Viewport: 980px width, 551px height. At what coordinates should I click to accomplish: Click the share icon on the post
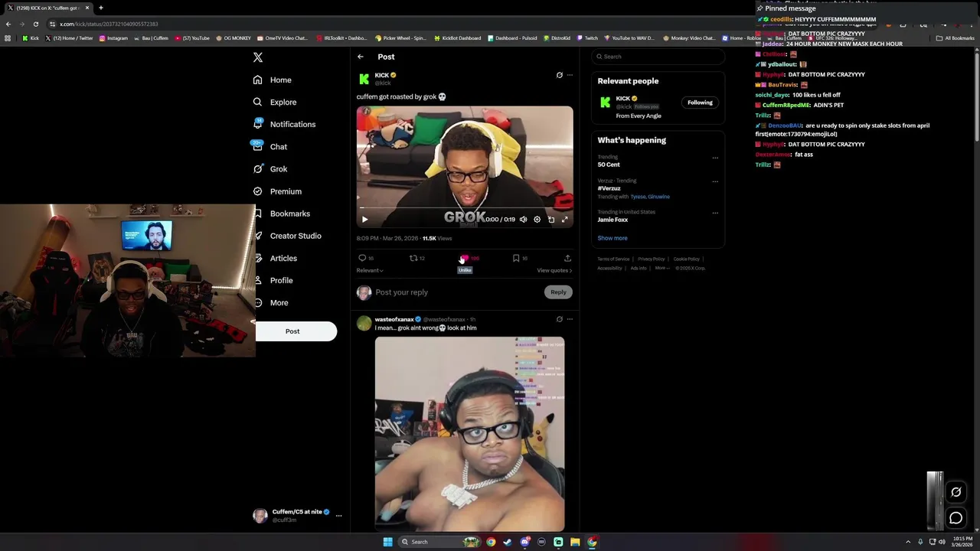click(567, 259)
